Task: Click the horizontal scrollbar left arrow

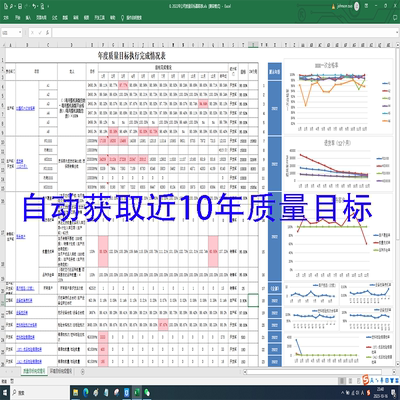Action: click(245, 371)
